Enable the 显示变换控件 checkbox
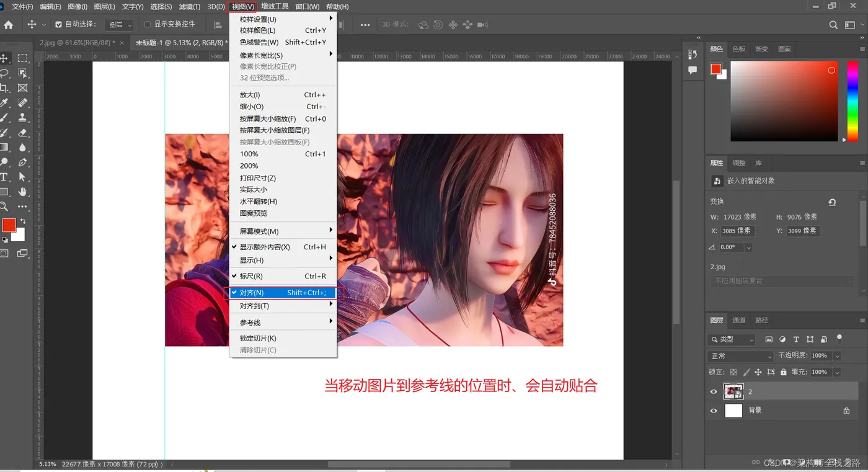Screen dimensions: 868x472 [148, 25]
